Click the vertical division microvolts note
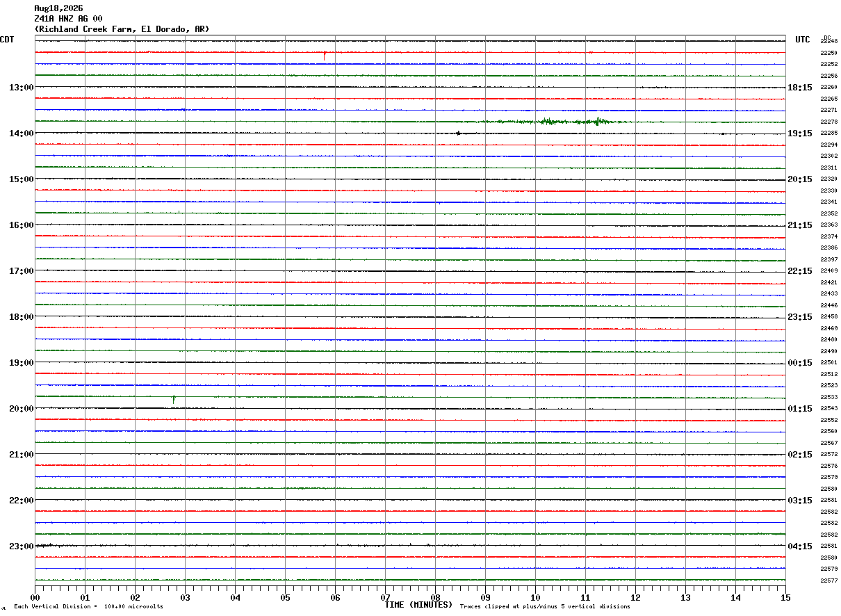Screen dimensions: 841x616 [88, 607]
